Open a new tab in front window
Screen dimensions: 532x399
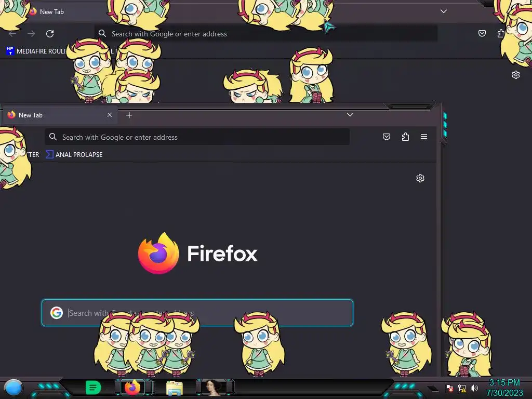(129, 115)
